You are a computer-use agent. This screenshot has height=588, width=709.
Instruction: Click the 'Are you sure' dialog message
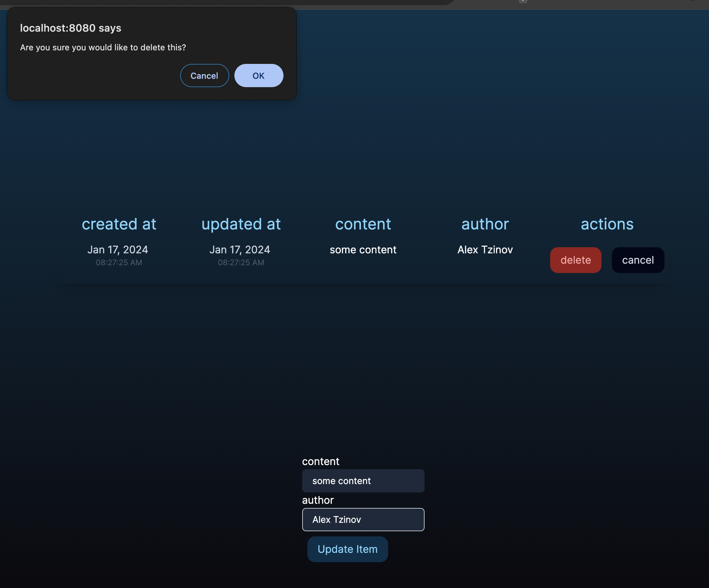(x=103, y=47)
